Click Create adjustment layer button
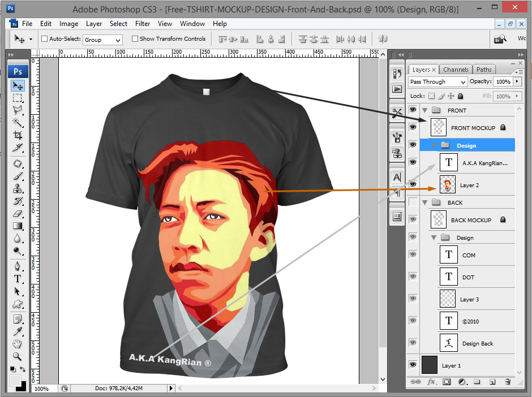The image size is (532, 397). (x=463, y=382)
